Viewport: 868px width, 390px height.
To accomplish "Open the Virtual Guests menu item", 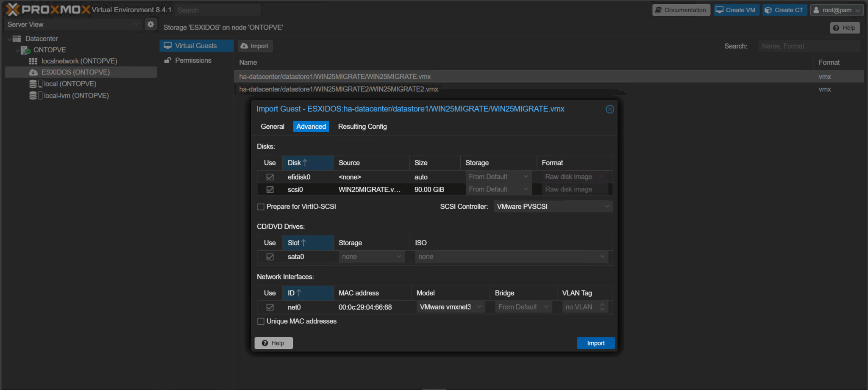I will tap(196, 46).
